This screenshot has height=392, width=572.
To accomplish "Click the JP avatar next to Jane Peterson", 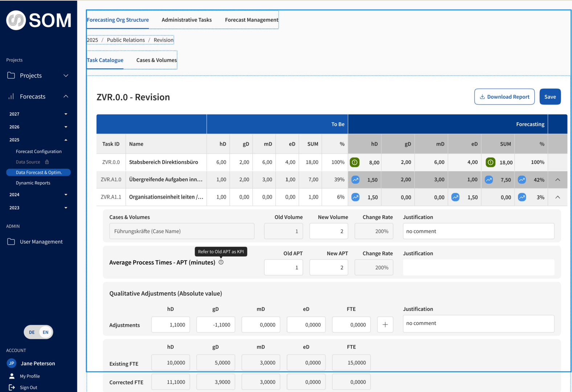I will (12, 363).
